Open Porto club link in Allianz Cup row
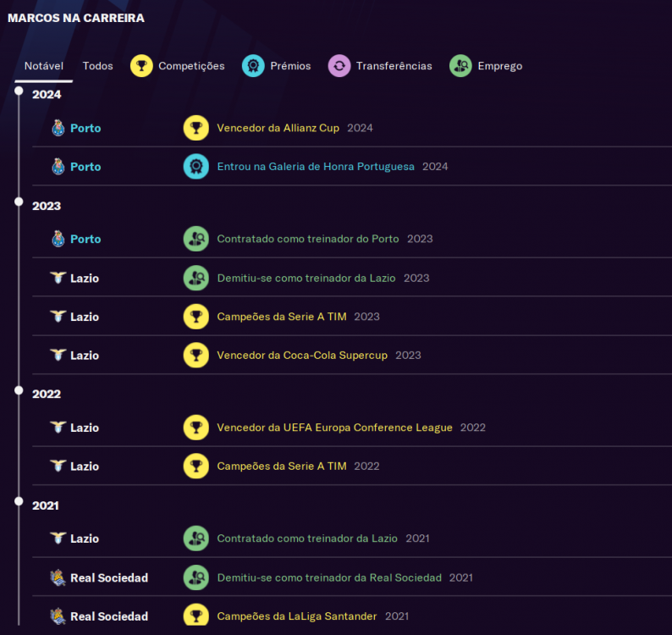The height and width of the screenshot is (635, 672). point(85,128)
